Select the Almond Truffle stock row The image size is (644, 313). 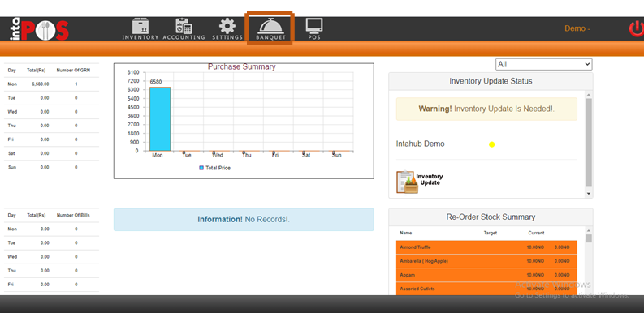[x=486, y=247]
